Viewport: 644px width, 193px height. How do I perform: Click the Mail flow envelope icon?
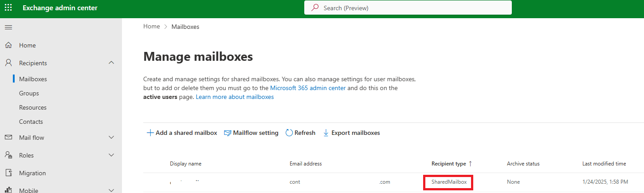point(8,138)
